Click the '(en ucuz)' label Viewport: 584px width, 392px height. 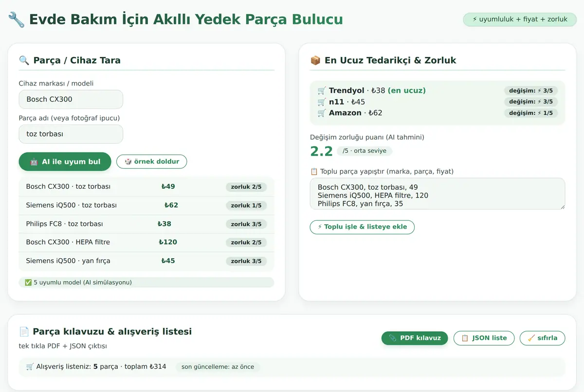tap(406, 90)
